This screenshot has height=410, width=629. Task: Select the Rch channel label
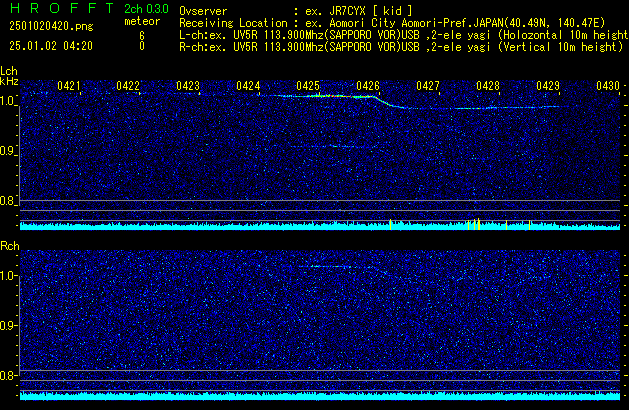pyautogui.click(x=10, y=246)
